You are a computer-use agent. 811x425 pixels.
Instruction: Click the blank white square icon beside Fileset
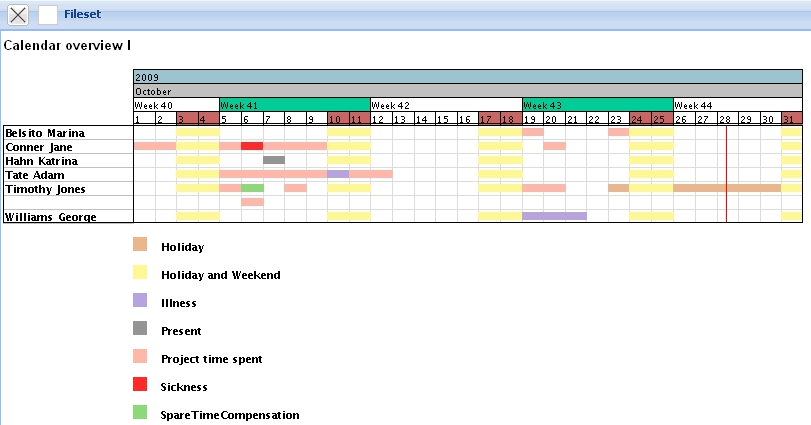[48, 15]
